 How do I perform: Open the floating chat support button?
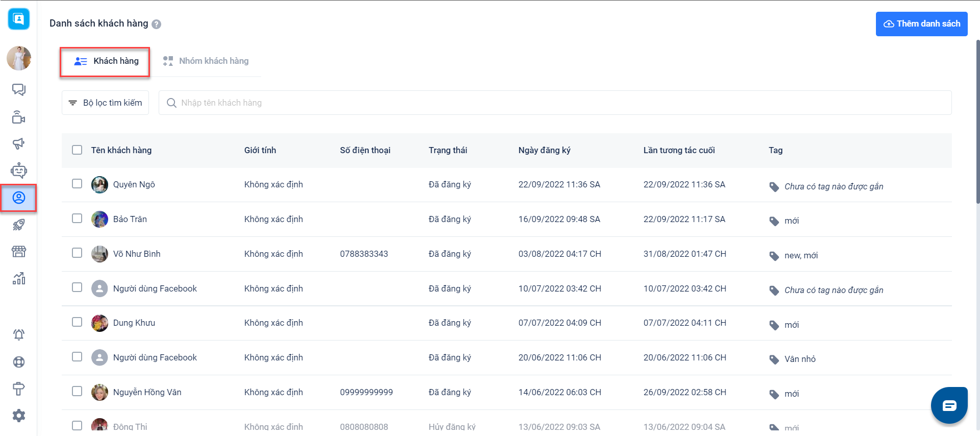tap(949, 406)
